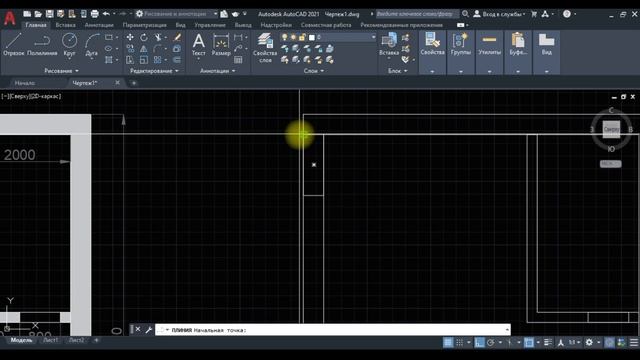640x360 pixels.
Task: Click the Save icon in quick access toolbar
Action: pos(49,14)
